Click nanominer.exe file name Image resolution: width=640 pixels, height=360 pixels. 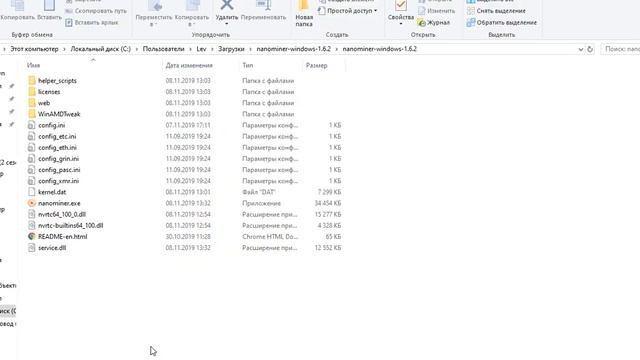[x=59, y=203]
